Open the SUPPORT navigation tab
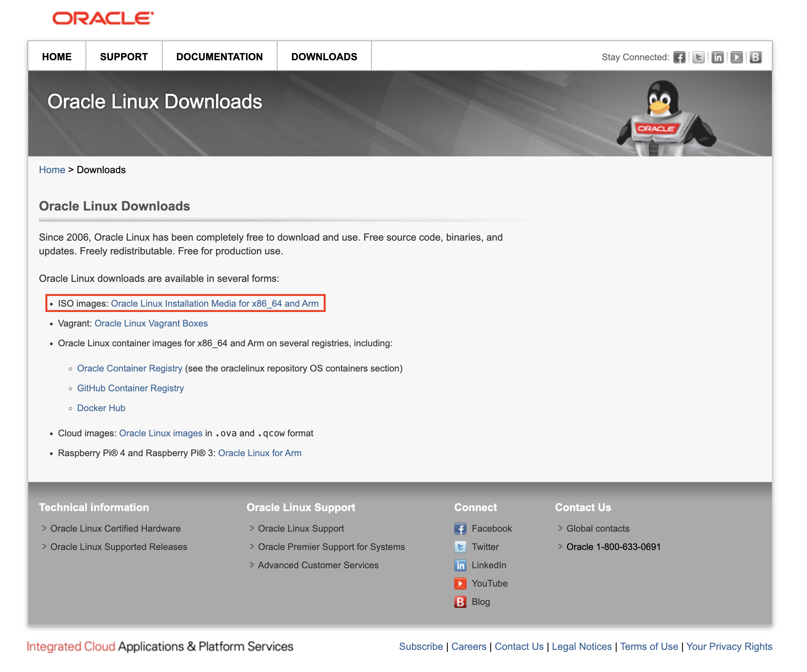This screenshot has height=672, width=807. 124,57
